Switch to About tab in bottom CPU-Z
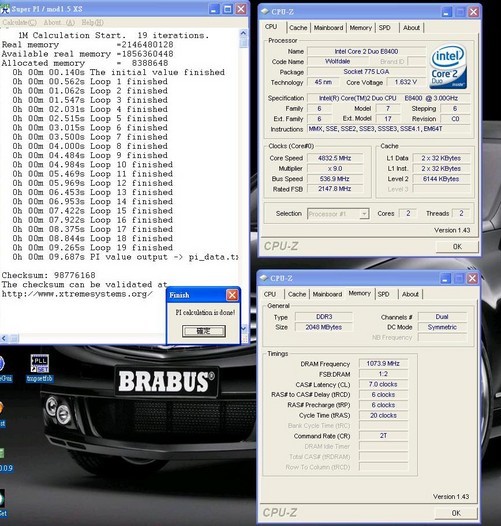The image size is (501, 526). pos(410,294)
